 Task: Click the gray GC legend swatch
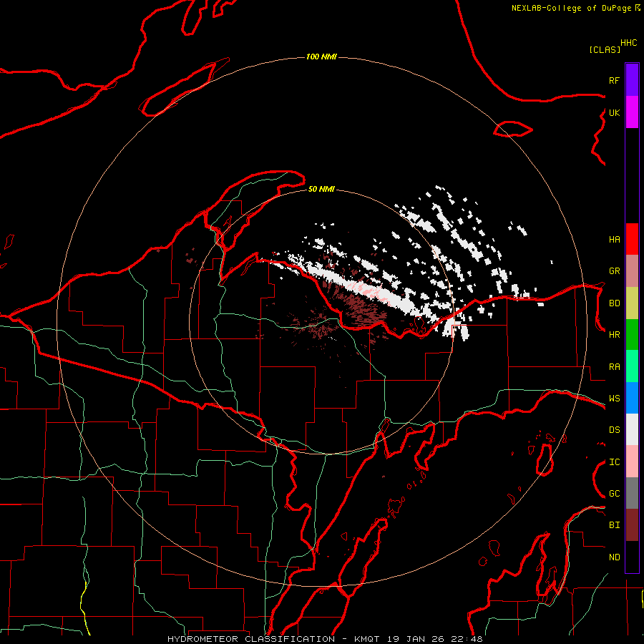point(632,493)
